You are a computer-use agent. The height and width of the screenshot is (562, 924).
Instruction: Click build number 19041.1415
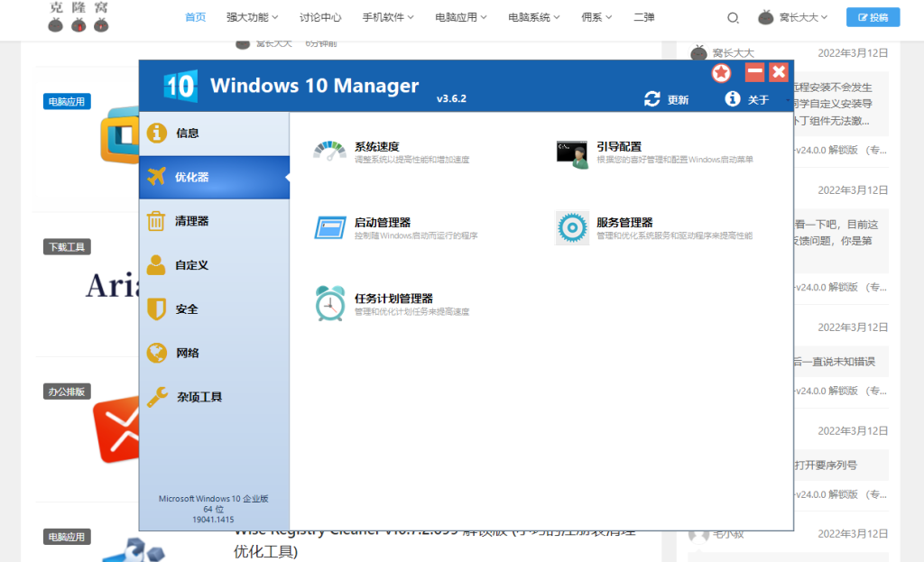pyautogui.click(x=213, y=520)
